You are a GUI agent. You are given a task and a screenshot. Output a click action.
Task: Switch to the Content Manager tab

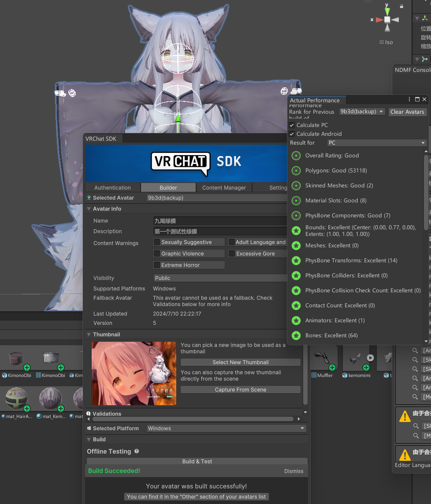[x=224, y=187]
